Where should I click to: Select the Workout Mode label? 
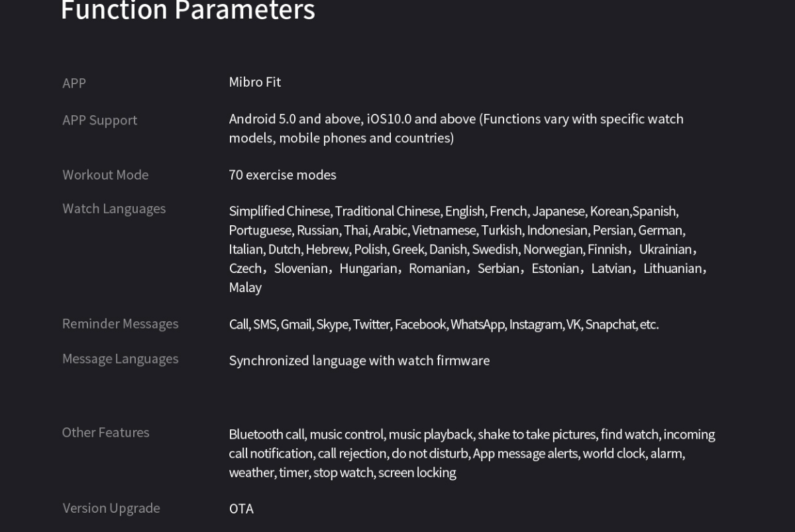pyautogui.click(x=105, y=174)
